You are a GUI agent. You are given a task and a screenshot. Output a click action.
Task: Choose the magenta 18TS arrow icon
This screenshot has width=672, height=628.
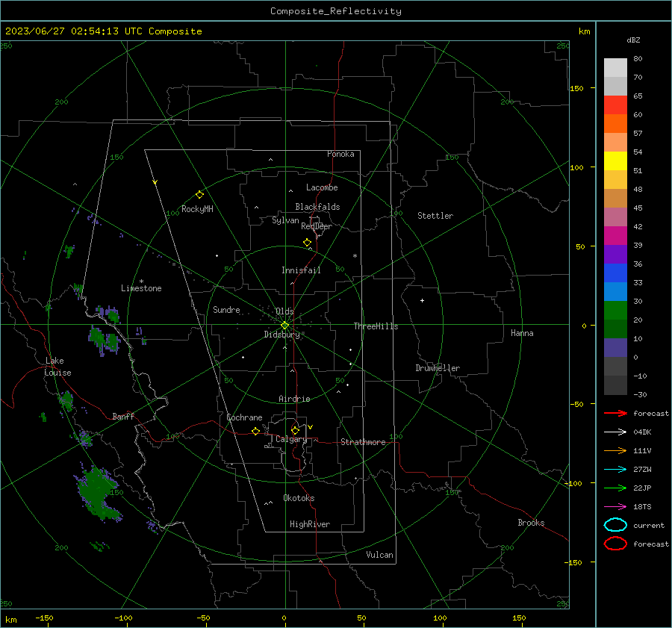[615, 507]
